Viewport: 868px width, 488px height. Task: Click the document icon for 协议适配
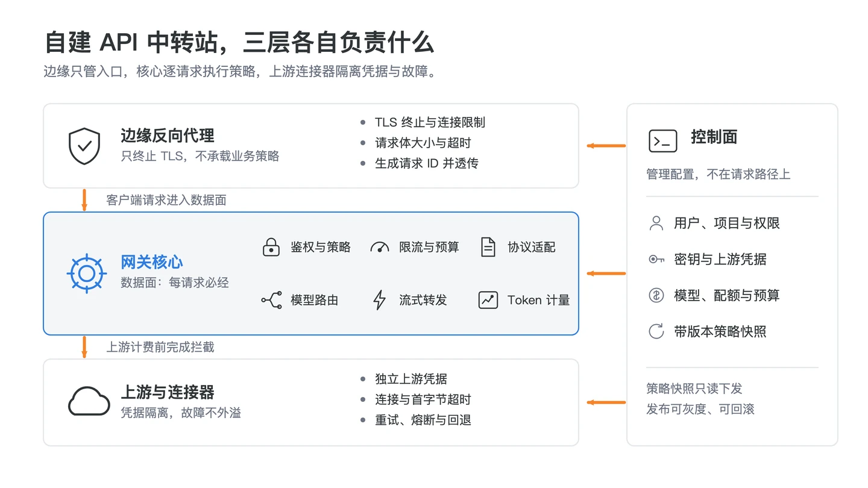pos(488,247)
